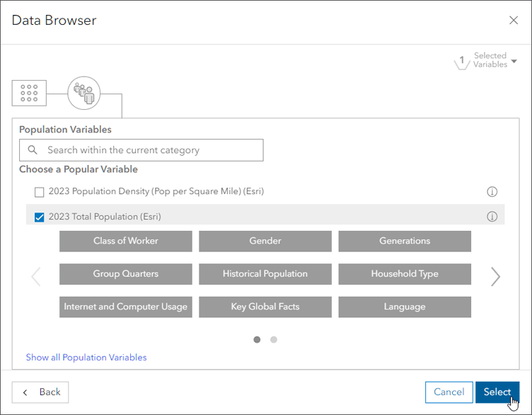Image resolution: width=532 pixels, height=415 pixels.
Task: Uncheck 2023 Total Population variable
Action: [x=40, y=217]
